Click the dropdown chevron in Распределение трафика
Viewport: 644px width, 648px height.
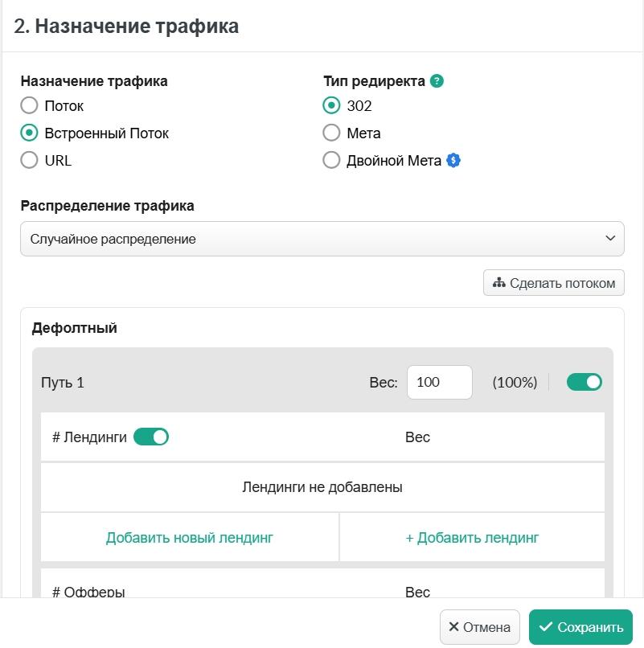[610, 239]
